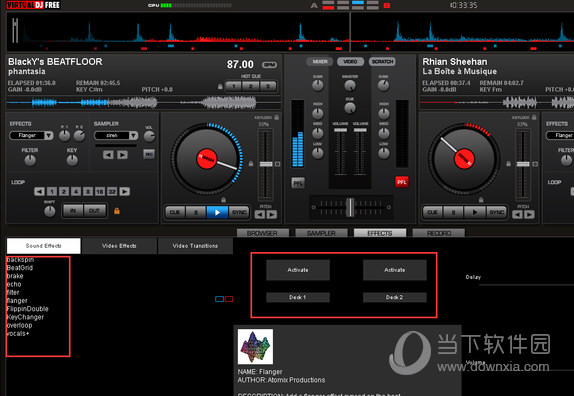The height and width of the screenshot is (396, 574).
Task: Play the right deck track
Action: (x=475, y=212)
